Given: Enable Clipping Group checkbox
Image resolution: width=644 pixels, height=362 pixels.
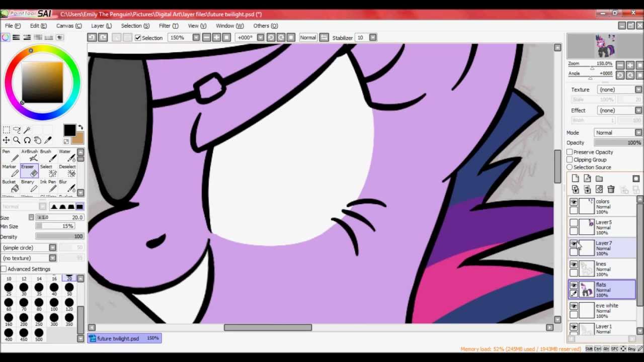Looking at the screenshot, I should 570,159.
